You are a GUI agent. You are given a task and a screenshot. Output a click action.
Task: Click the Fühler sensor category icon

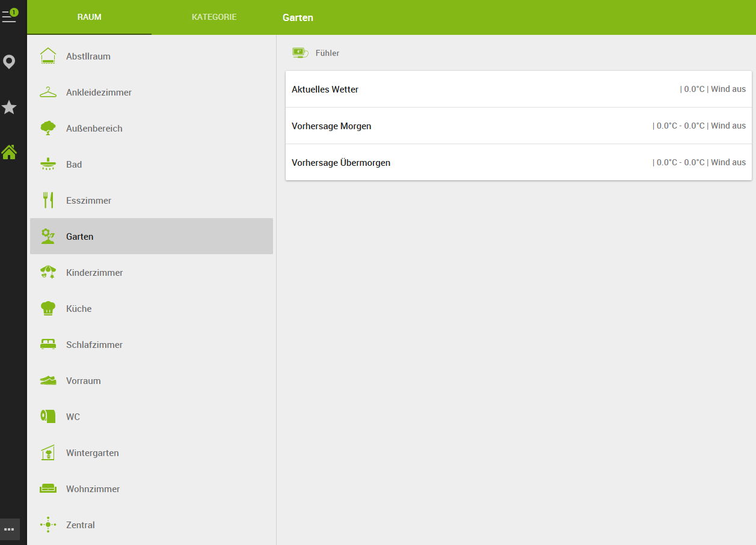(300, 53)
